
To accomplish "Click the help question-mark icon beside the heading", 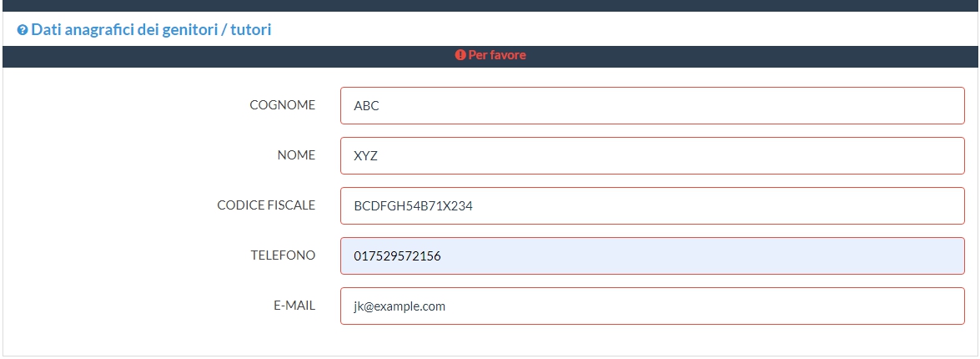I will click(x=23, y=30).
